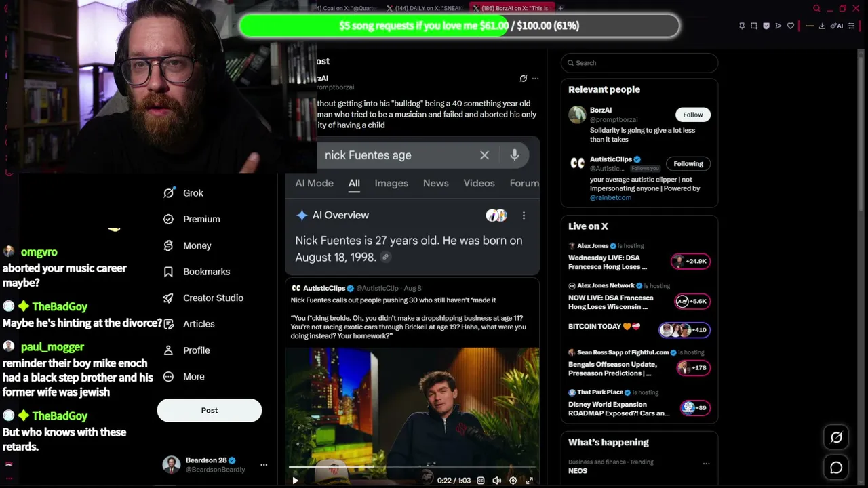Screen dimensions: 868x488
Task: Clear the 'nick Fuentes age' search text
Action: (x=484, y=155)
